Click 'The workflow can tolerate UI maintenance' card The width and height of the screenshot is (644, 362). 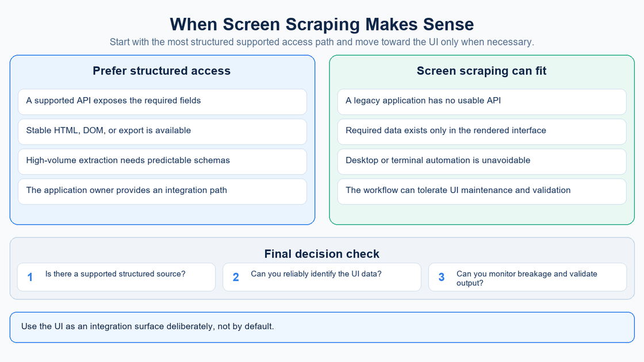[482, 192]
